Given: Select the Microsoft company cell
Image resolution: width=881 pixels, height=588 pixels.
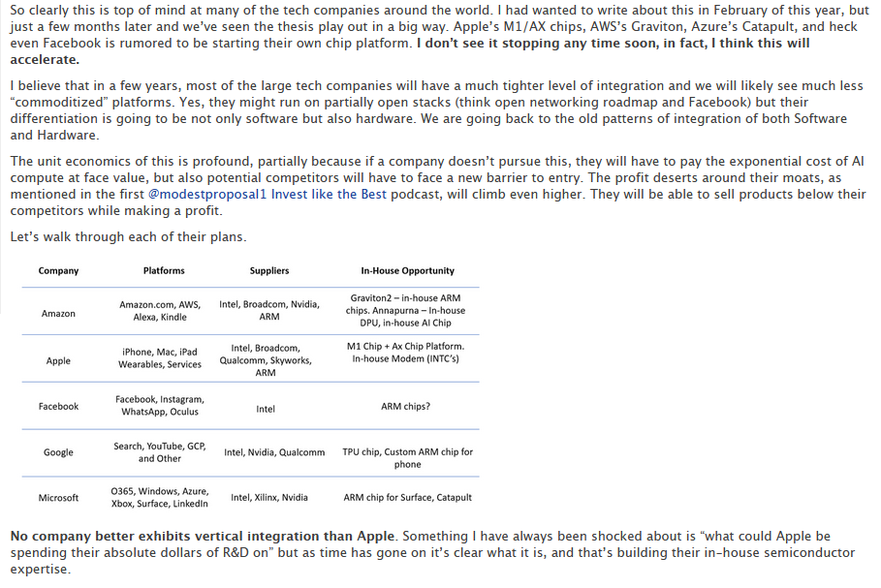Looking at the screenshot, I should point(58,498).
